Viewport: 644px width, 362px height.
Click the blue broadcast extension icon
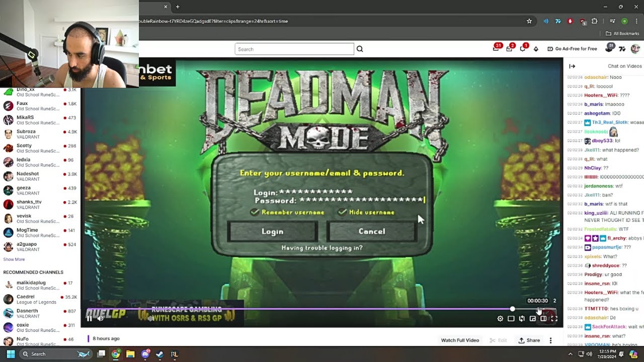(x=546, y=21)
